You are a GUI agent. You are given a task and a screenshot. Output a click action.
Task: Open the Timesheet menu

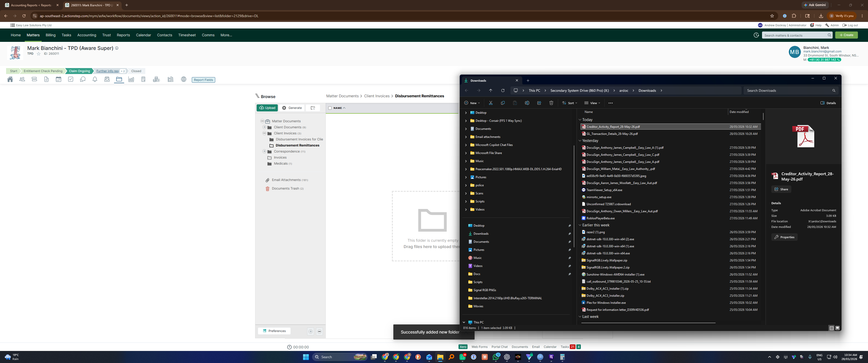pyautogui.click(x=187, y=35)
